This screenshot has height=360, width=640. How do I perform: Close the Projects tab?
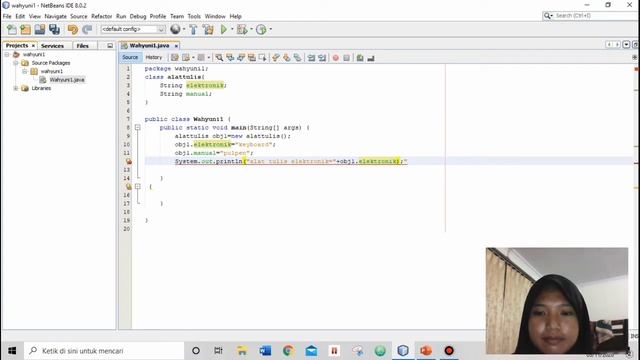point(33,46)
